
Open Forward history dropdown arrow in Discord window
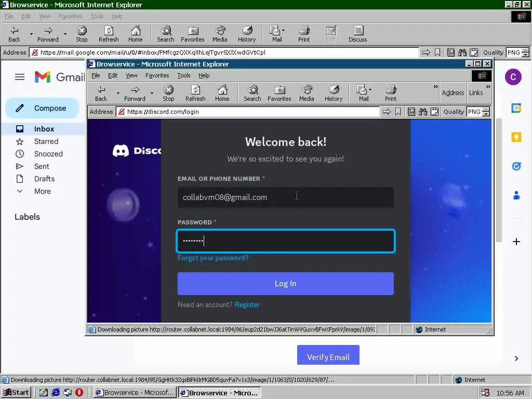[152, 94]
